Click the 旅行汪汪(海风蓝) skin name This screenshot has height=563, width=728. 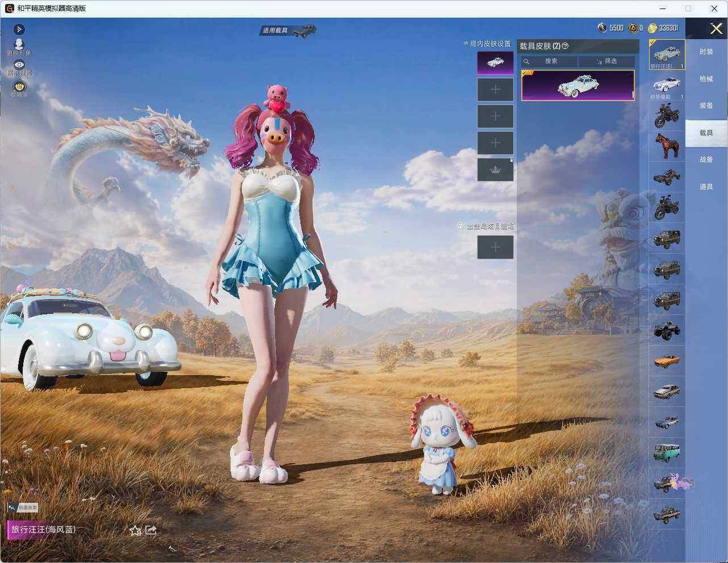(43, 530)
